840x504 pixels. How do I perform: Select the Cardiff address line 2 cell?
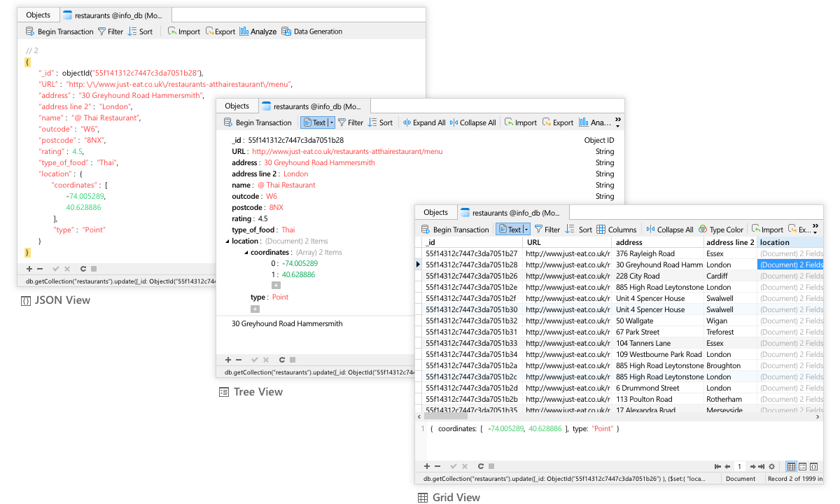point(731,276)
